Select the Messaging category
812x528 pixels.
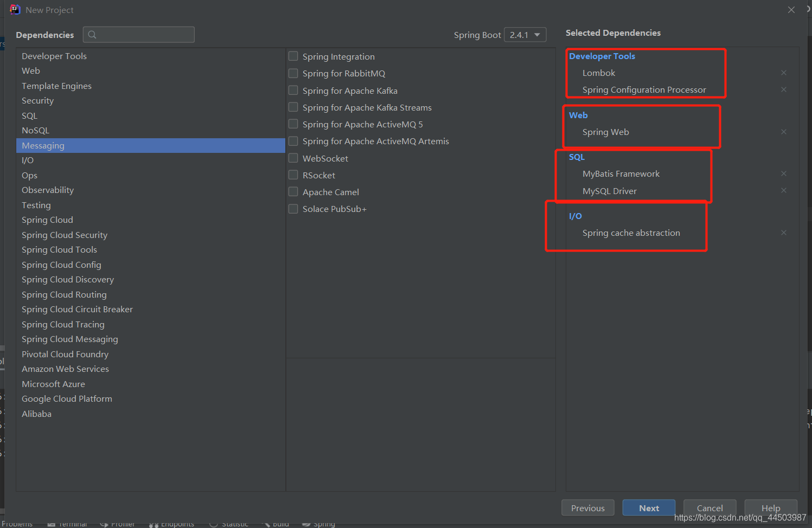[x=151, y=145]
